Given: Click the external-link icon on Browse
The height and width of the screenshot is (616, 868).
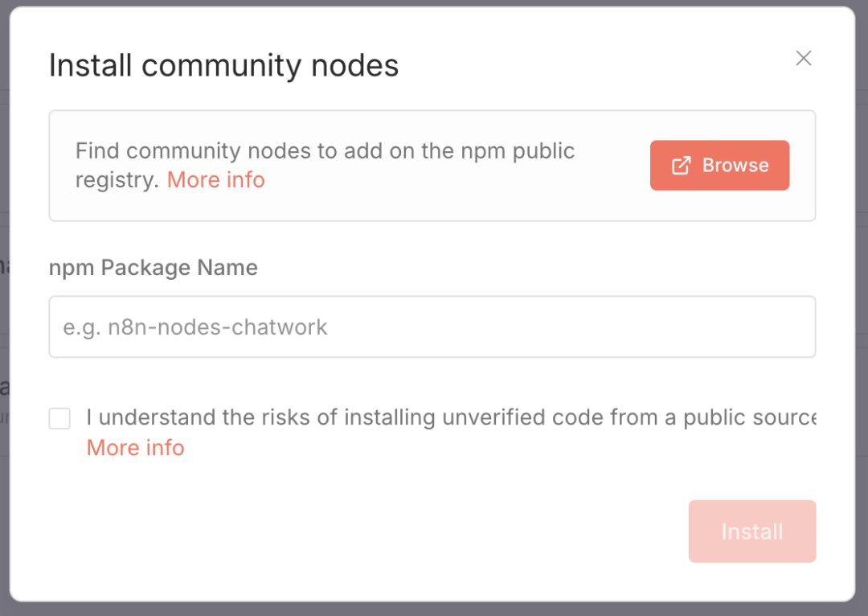Looking at the screenshot, I should coord(681,166).
